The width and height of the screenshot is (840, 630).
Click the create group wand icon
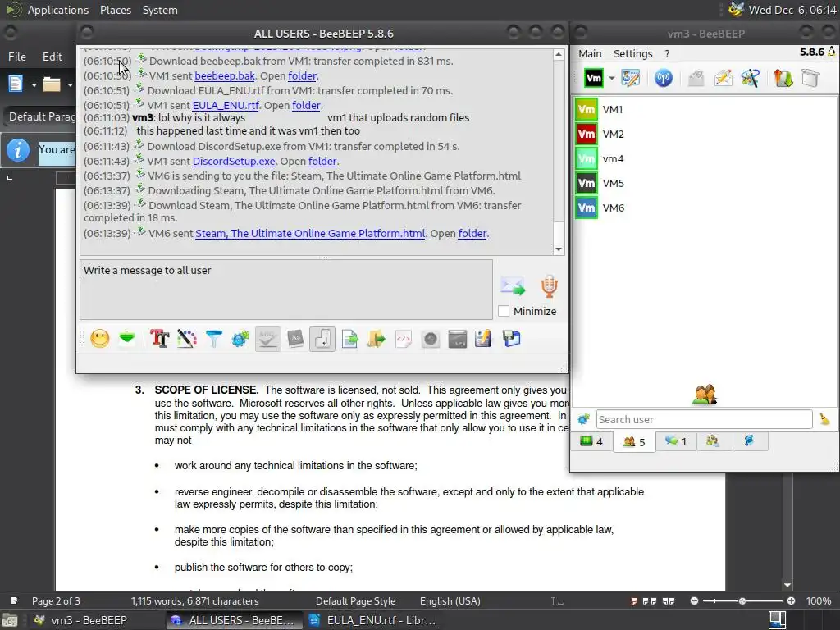tap(750, 78)
